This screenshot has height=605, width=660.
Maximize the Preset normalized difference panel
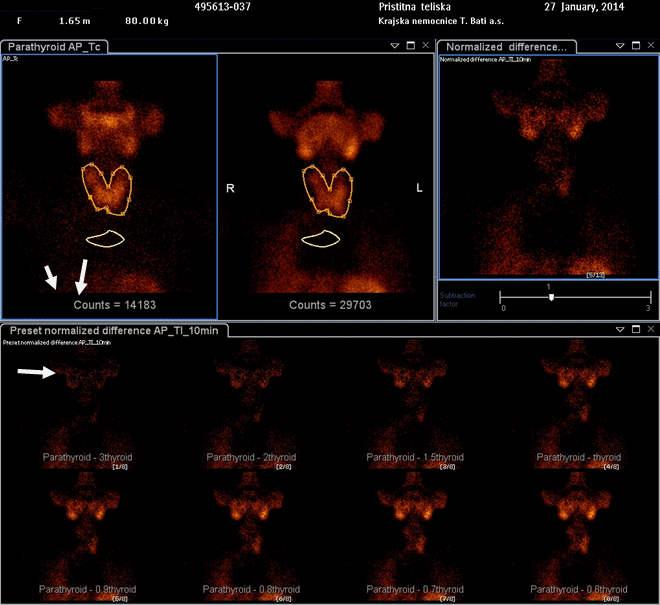635,329
